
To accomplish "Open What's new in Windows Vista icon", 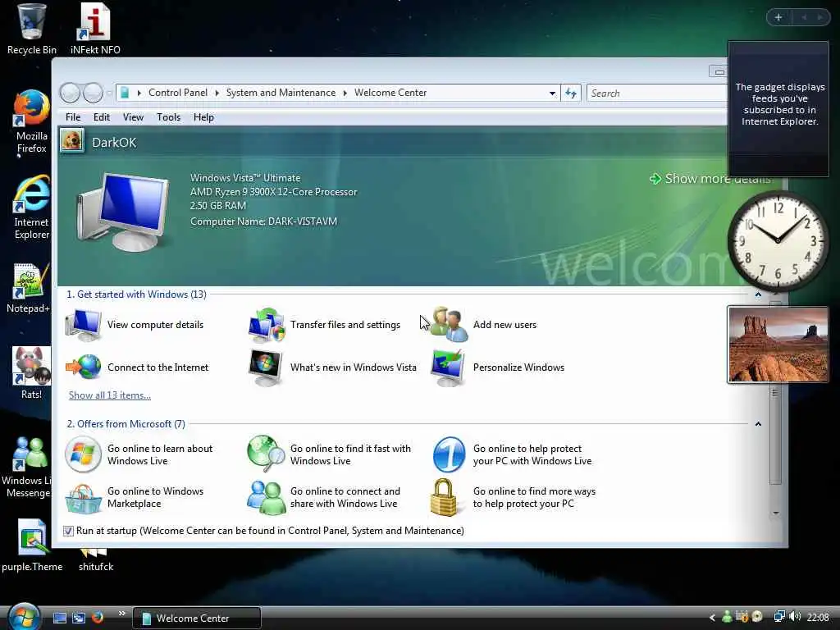I will click(x=266, y=367).
